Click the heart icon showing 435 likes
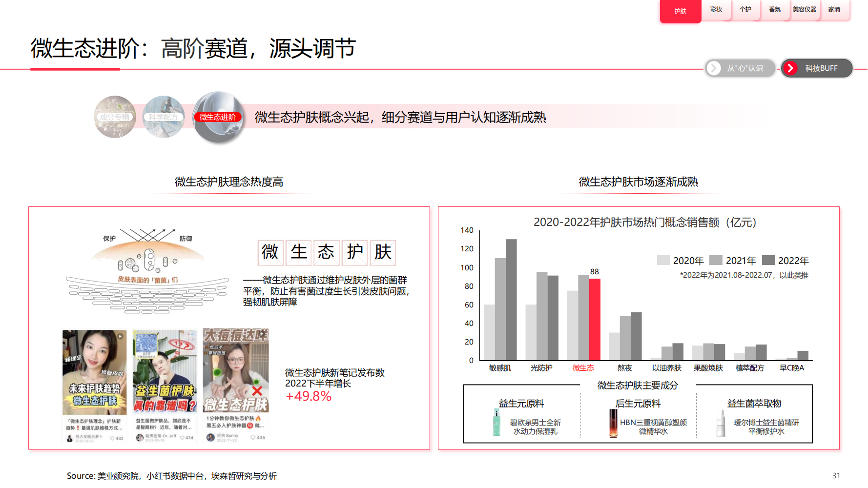Image resolution: width=868 pixels, height=488 pixels. coord(253,438)
